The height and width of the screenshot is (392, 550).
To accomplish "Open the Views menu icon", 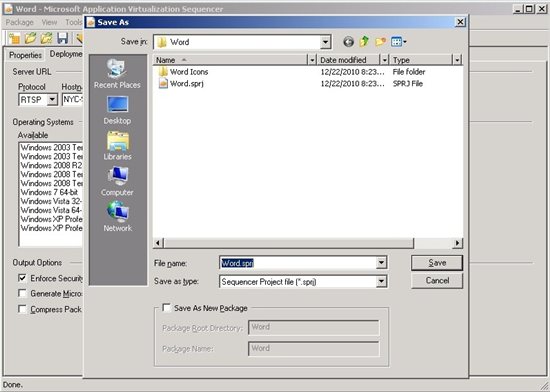I will (x=399, y=42).
